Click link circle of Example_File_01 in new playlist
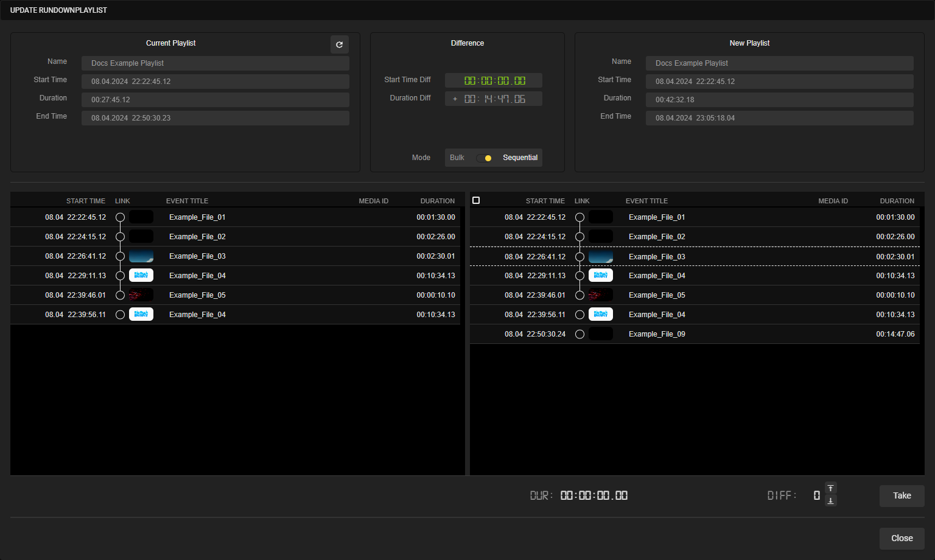The width and height of the screenshot is (935, 560). tap(580, 217)
